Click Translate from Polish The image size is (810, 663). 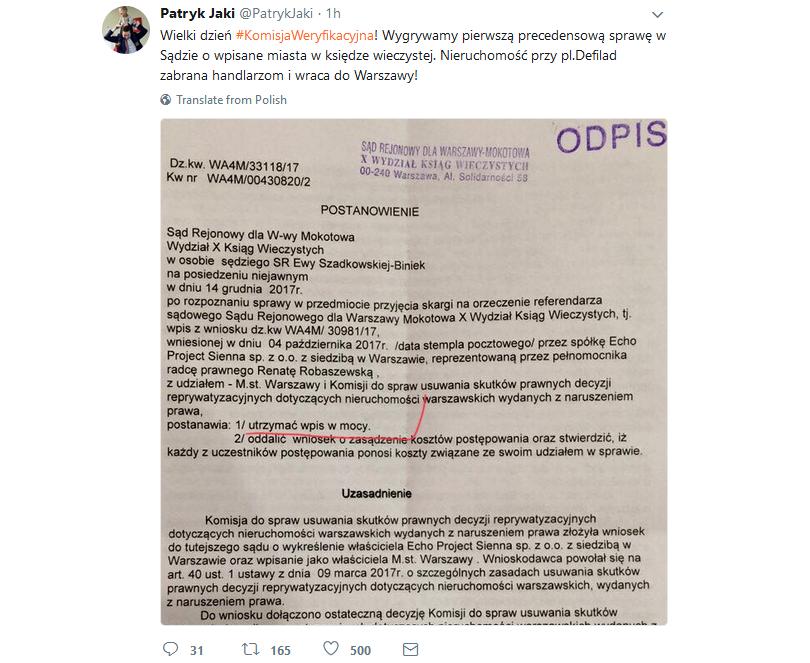click(231, 100)
